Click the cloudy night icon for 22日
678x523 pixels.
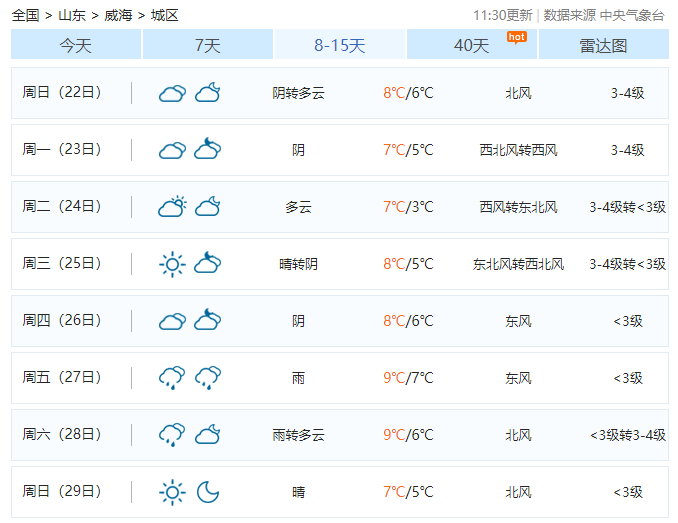pos(208,92)
